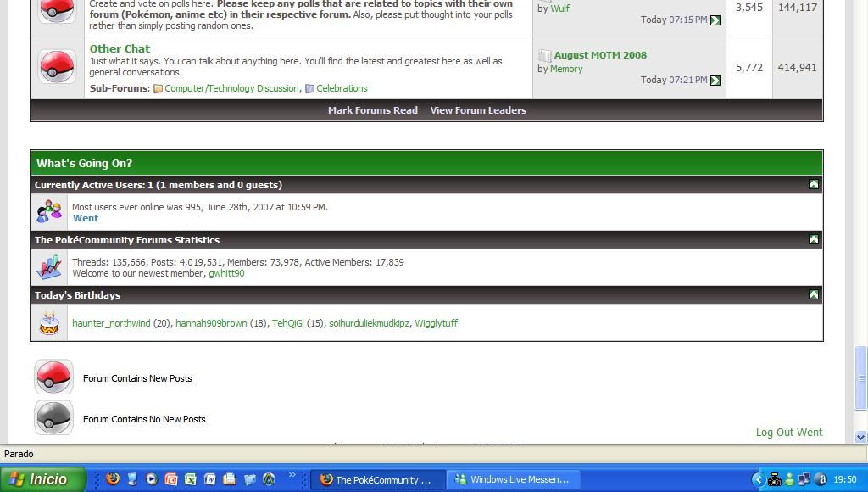Click the last green-yellow Quick Launch icon
Screen dimensions: 868x492
(x=269, y=478)
